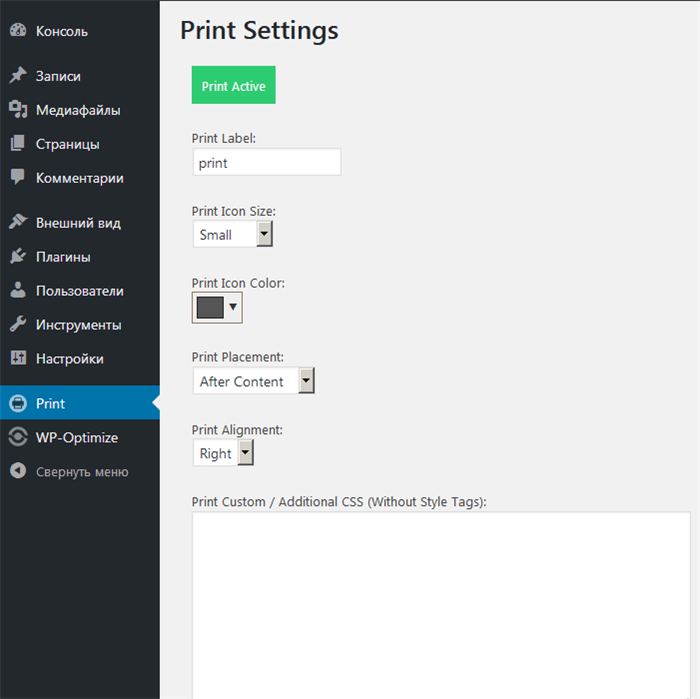The image size is (700, 699).
Task: Go to Записи menu label
Action: (58, 76)
